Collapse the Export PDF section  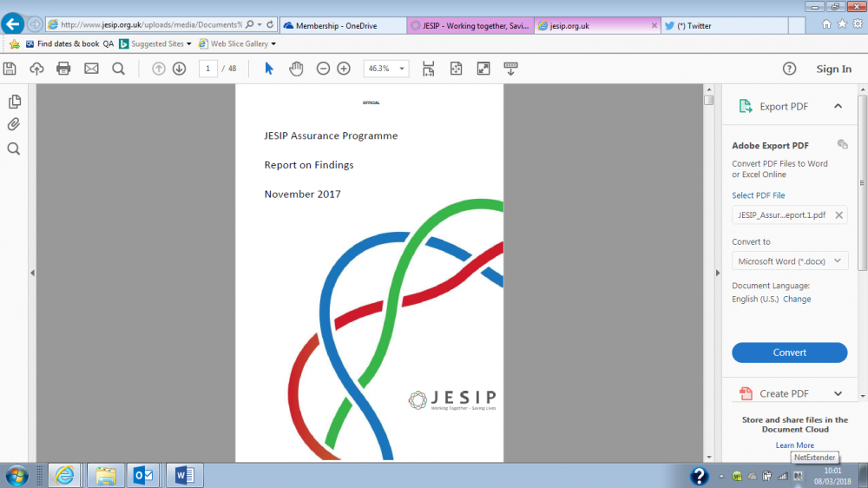point(838,106)
